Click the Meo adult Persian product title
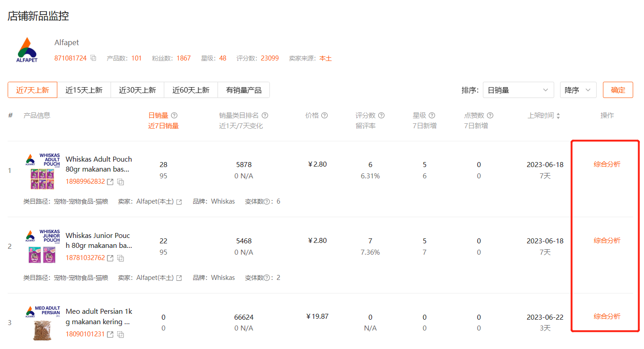The width and height of the screenshot is (644, 349). click(99, 316)
